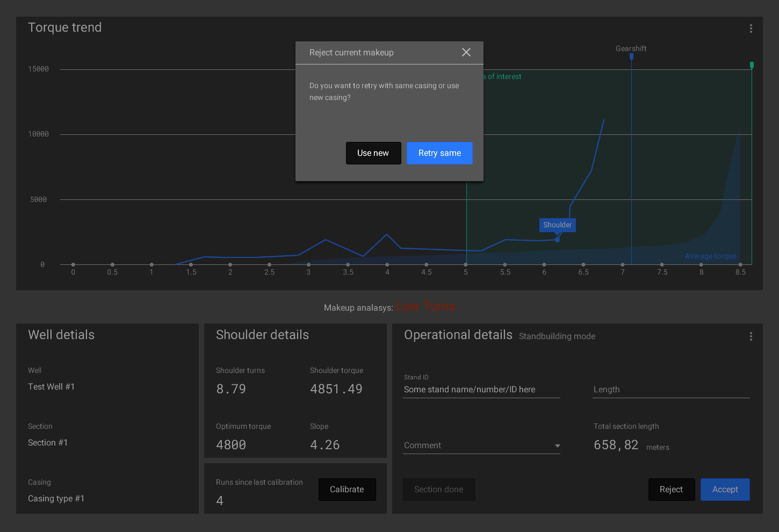This screenshot has height=532, width=779.
Task: Click the Section done button
Action: point(439,490)
